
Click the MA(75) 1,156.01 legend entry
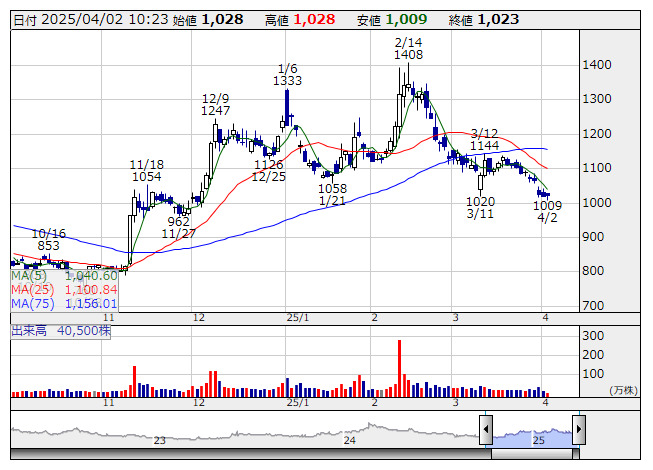[x=65, y=304]
